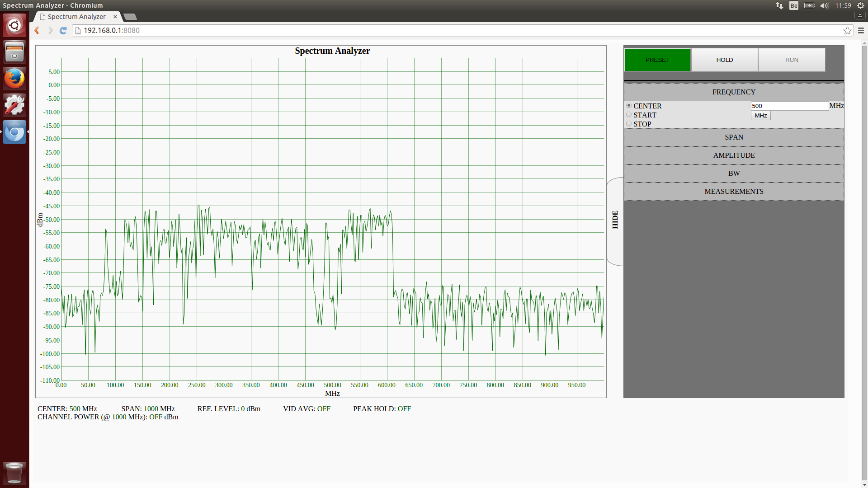This screenshot has height=488, width=868.
Task: Click the MHz unit button
Action: [x=760, y=116]
